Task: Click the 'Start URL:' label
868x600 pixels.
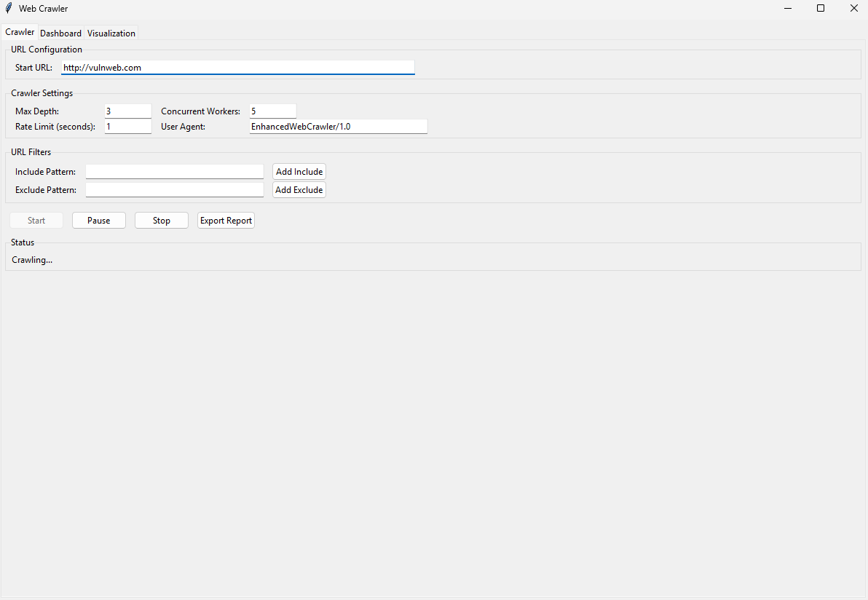Action: click(x=33, y=68)
